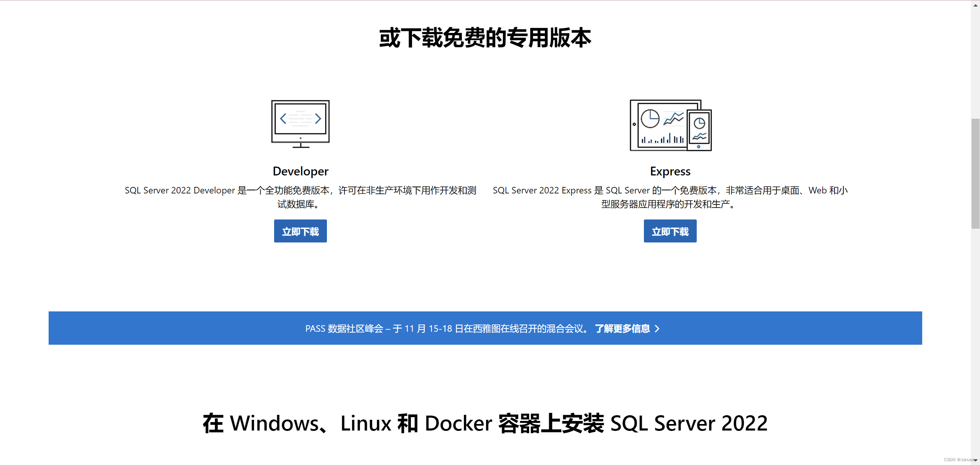The width and height of the screenshot is (980, 465).
Task: Select the Developer heading text
Action: pyautogui.click(x=301, y=171)
